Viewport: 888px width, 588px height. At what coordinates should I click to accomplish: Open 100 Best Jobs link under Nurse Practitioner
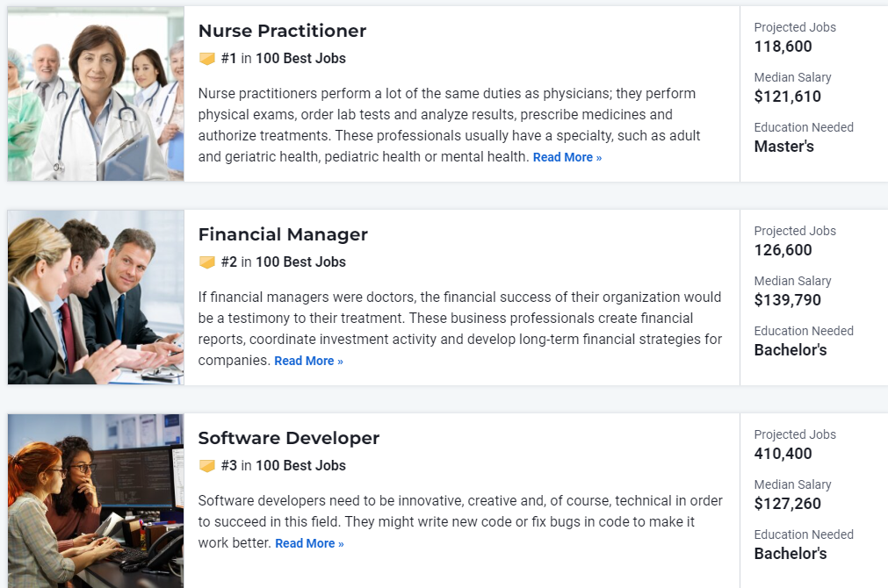pyautogui.click(x=300, y=59)
